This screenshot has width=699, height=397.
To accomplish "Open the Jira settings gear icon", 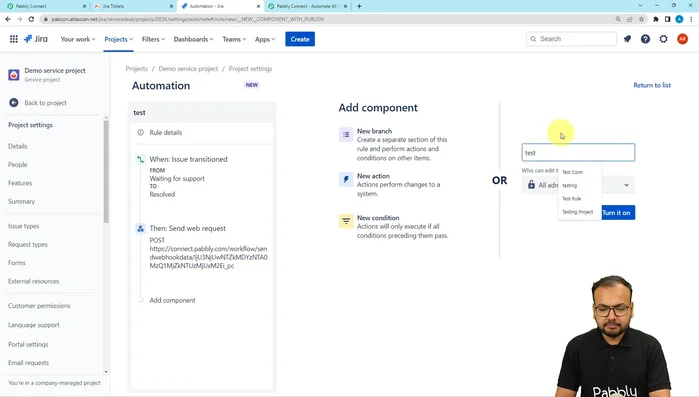I will click(x=663, y=39).
